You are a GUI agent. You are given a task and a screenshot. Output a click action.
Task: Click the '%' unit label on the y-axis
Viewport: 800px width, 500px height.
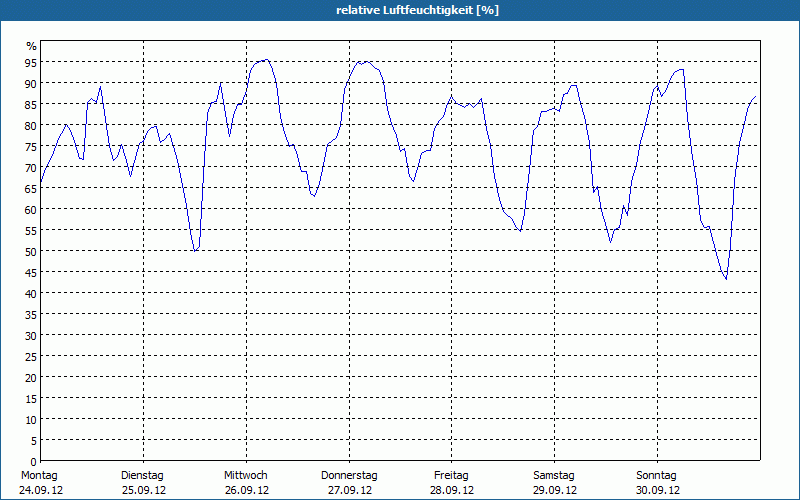click(32, 46)
